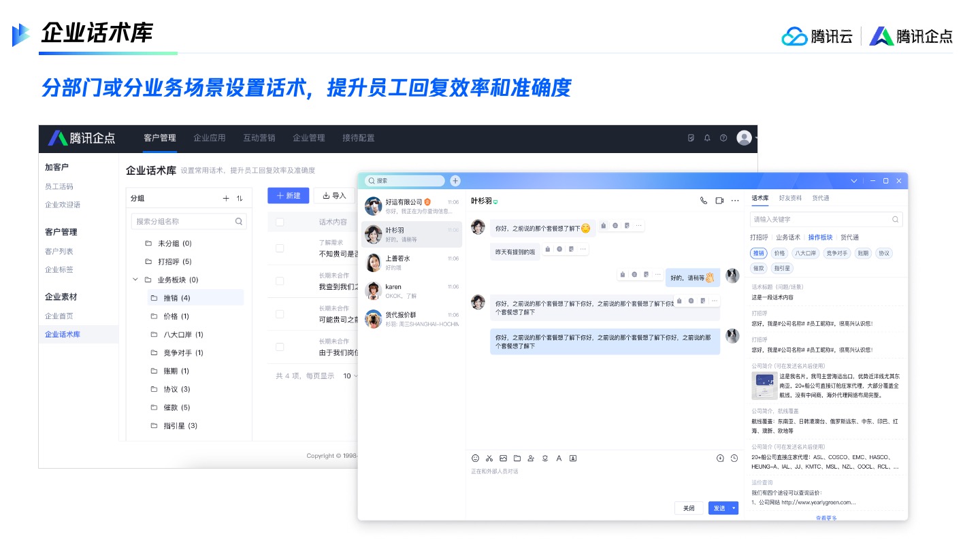The image size is (980, 551).
Task: Click the 腾讯企点 logo in dark nav bar
Action: [x=82, y=138]
